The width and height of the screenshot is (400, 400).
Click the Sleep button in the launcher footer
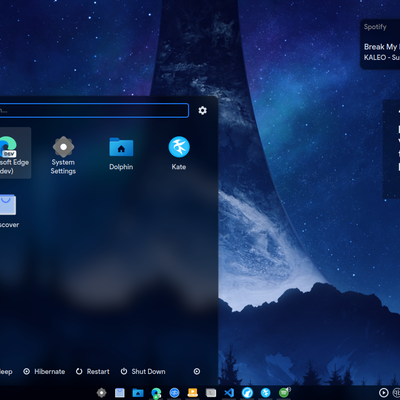(x=6, y=371)
